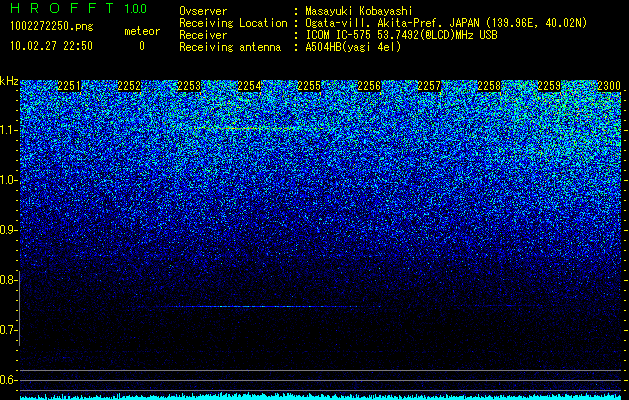The image size is (629, 400).
Task: Click the timestamp 10.02.27 22:50
Action: click(51, 46)
